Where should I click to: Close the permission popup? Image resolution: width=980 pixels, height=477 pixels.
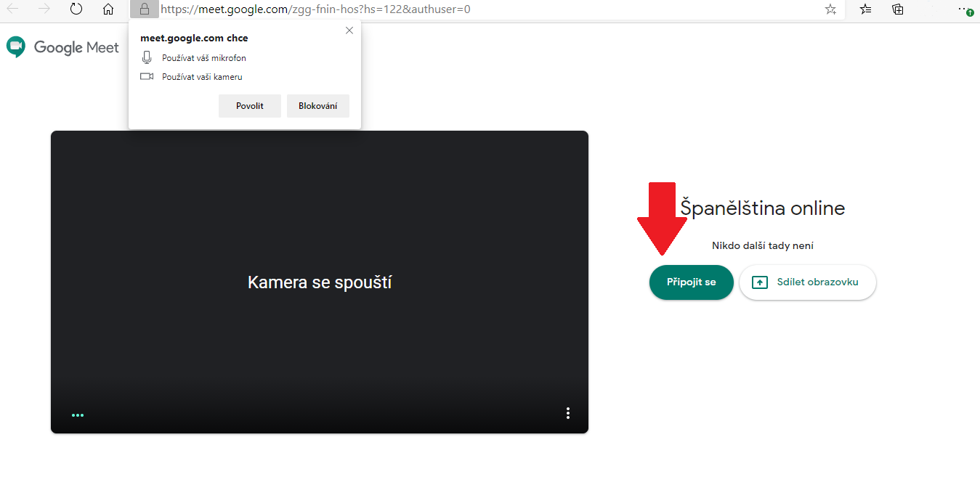349,30
